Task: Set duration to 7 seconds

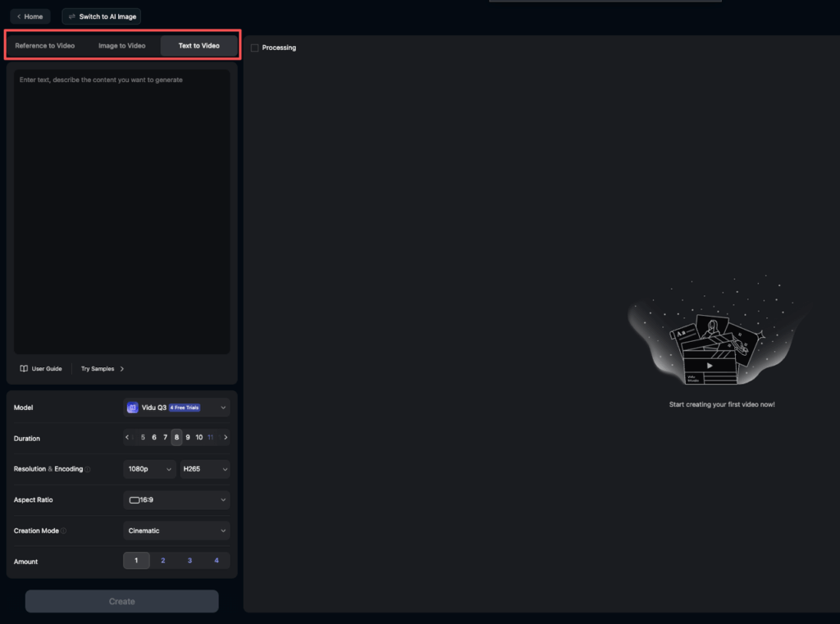Action: 166,438
